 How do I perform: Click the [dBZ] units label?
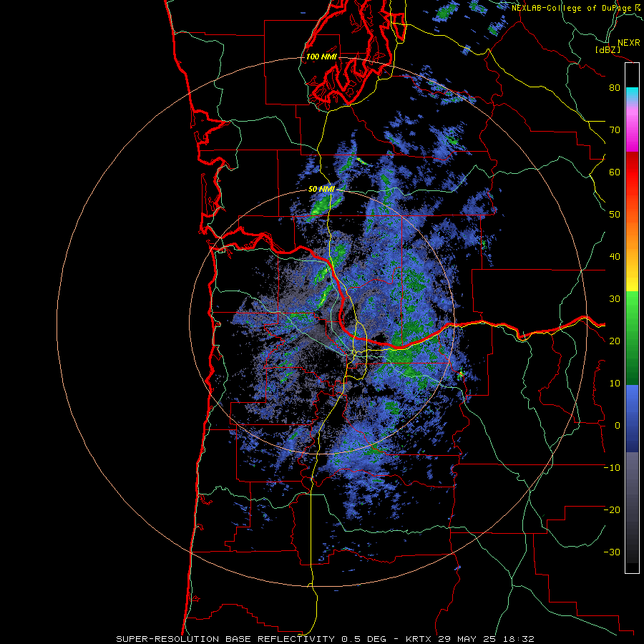tap(608, 49)
